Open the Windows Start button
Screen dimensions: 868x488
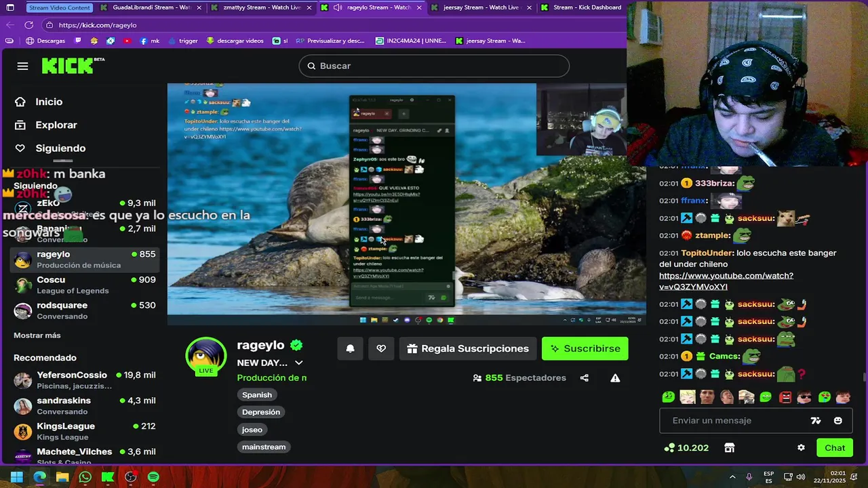coord(16,477)
